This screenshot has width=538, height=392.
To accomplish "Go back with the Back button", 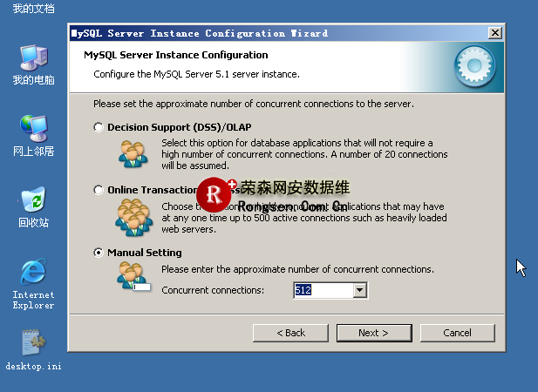I will [x=290, y=333].
